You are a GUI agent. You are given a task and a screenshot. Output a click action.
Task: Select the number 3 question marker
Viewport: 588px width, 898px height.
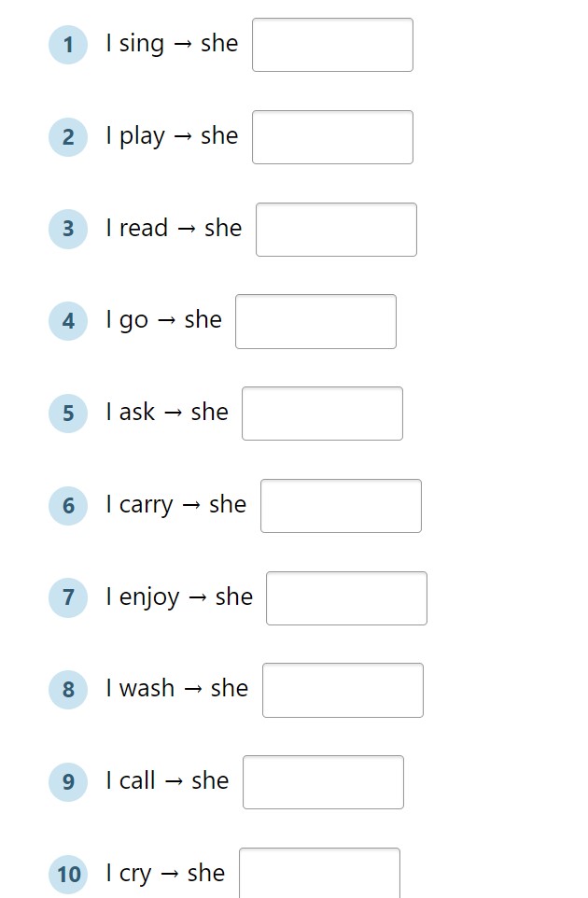point(68,229)
